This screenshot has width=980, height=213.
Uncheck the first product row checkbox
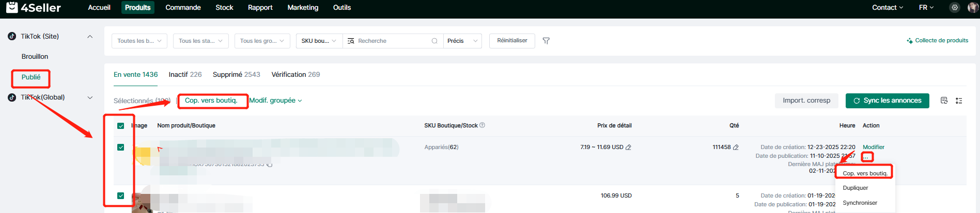coord(121,148)
